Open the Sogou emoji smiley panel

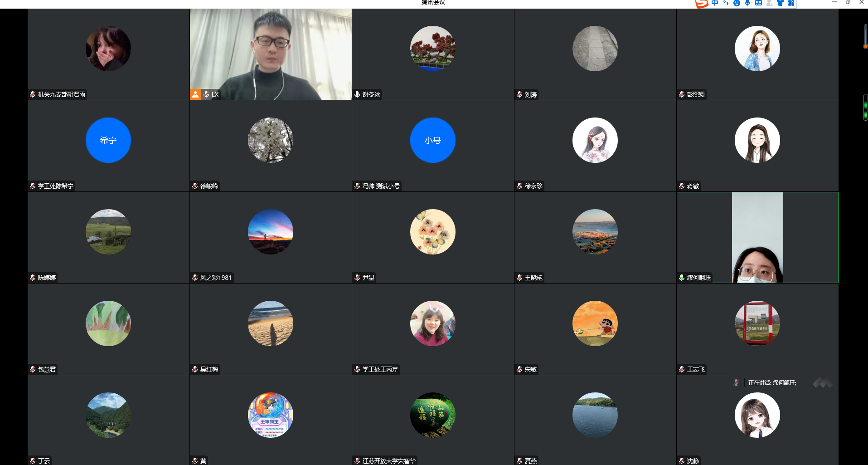pyautogui.click(x=737, y=3)
